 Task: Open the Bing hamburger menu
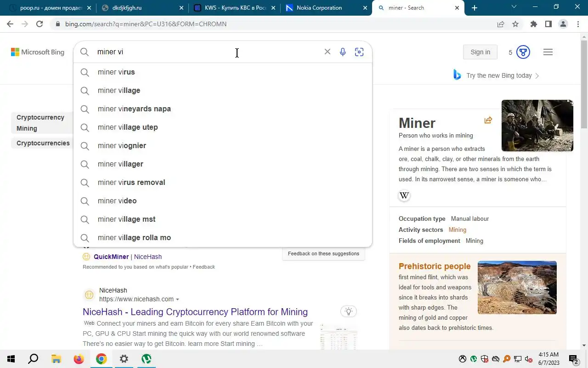(x=548, y=52)
